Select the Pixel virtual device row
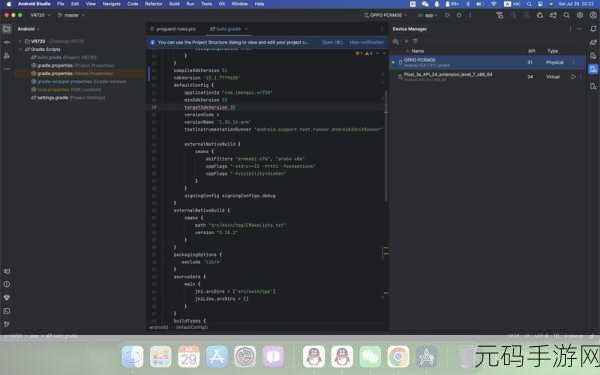This screenshot has width=600, height=375. [x=487, y=77]
